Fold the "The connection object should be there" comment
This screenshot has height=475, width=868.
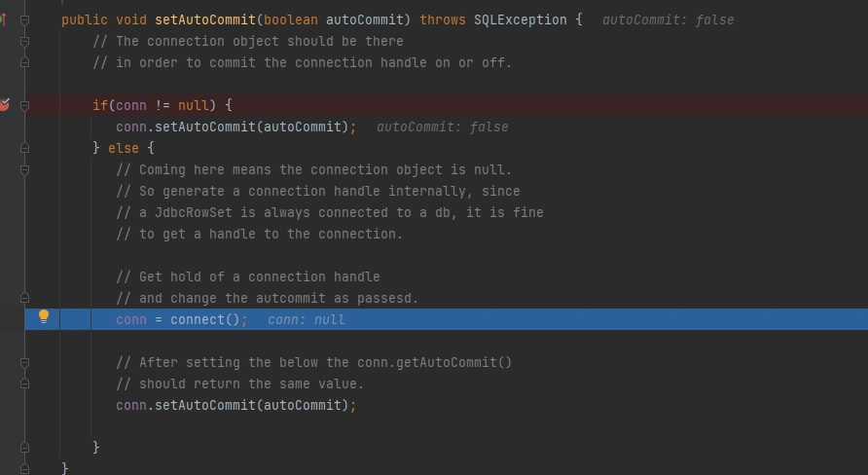[25, 41]
